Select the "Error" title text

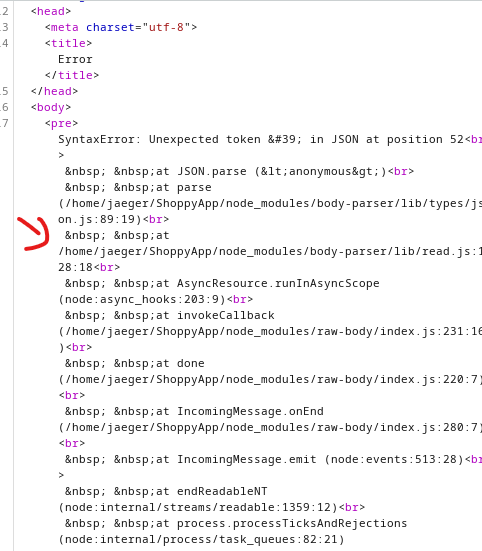[75, 59]
